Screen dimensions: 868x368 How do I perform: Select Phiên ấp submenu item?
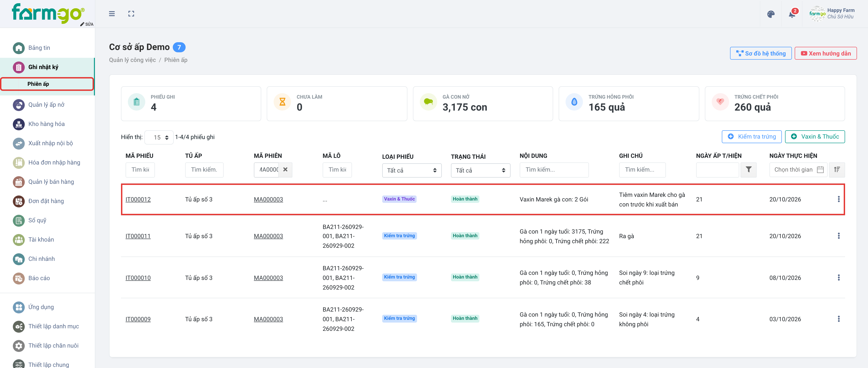click(x=47, y=84)
